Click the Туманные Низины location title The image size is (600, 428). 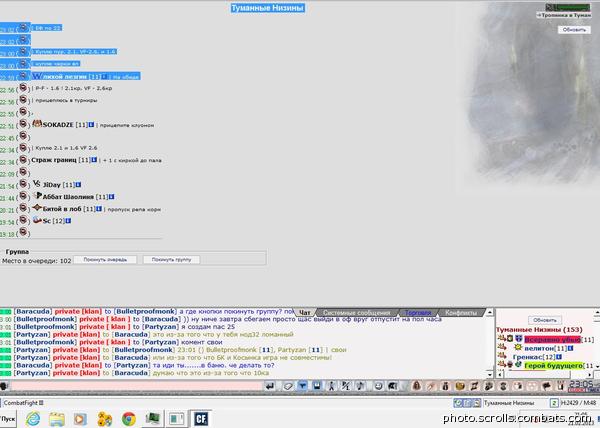coord(268,8)
